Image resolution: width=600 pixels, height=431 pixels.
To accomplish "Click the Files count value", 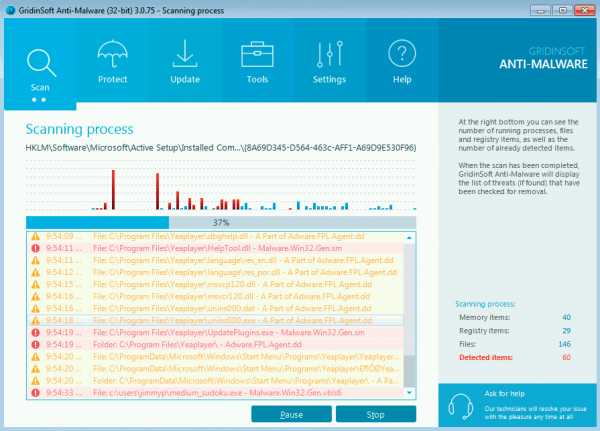I will point(565,344).
